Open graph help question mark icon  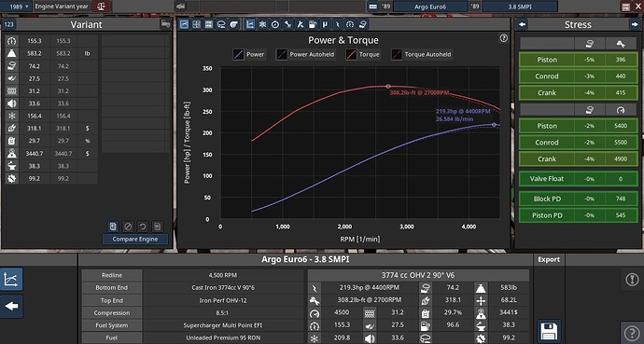coord(504,38)
